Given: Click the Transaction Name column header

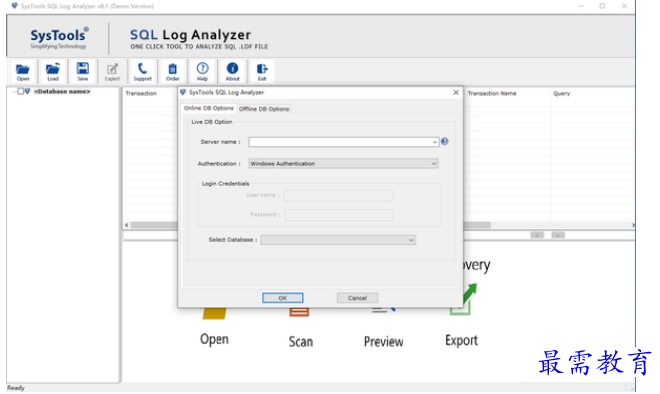Looking at the screenshot, I should click(x=492, y=93).
